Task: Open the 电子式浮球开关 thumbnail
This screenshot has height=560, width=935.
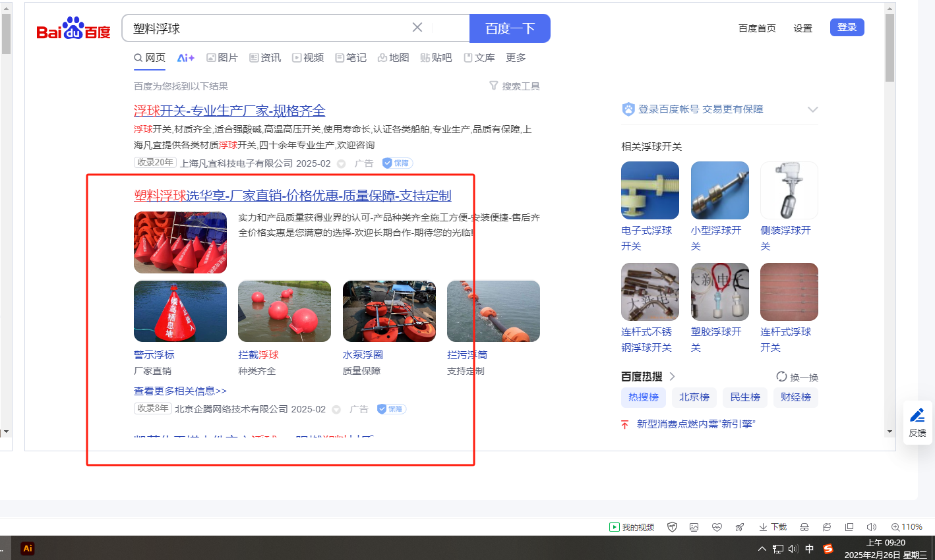Action: (650, 190)
